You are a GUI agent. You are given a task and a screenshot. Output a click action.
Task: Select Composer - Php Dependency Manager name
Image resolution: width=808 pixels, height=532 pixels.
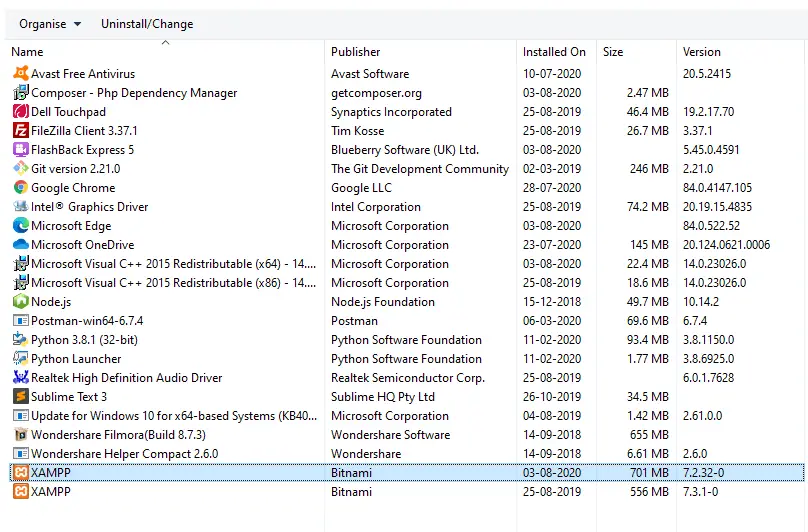134,93
